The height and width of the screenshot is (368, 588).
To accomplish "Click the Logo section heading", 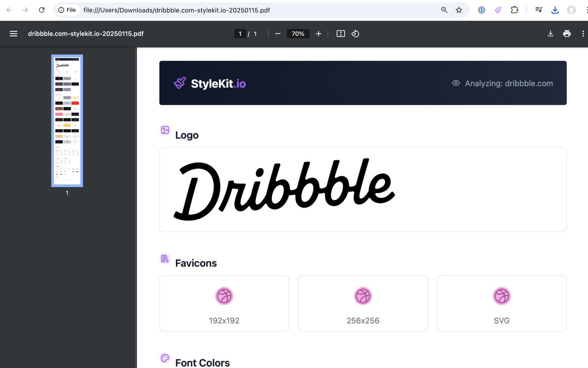I will (x=187, y=135).
